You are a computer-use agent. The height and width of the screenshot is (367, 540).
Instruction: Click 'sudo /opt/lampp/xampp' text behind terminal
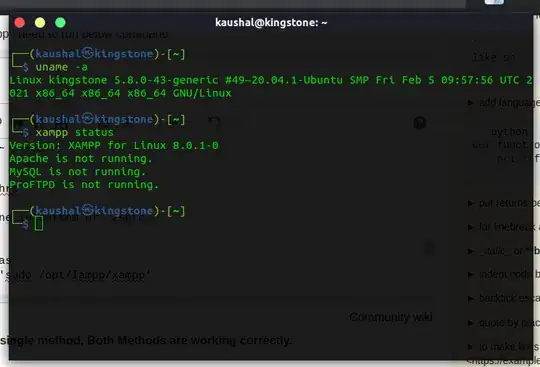tap(76, 275)
